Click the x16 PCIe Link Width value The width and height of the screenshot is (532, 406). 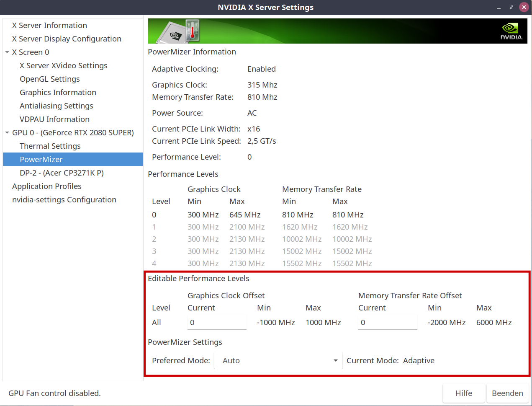point(254,129)
